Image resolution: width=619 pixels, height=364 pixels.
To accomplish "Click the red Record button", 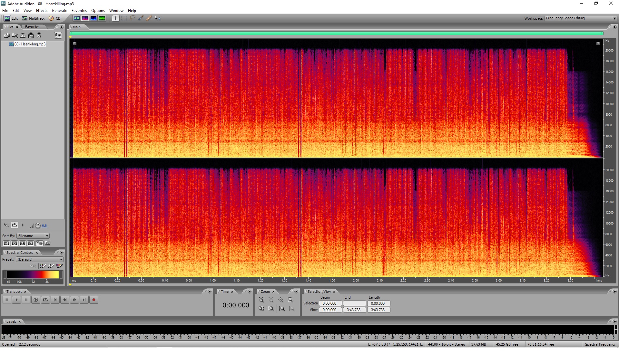I will (x=94, y=300).
